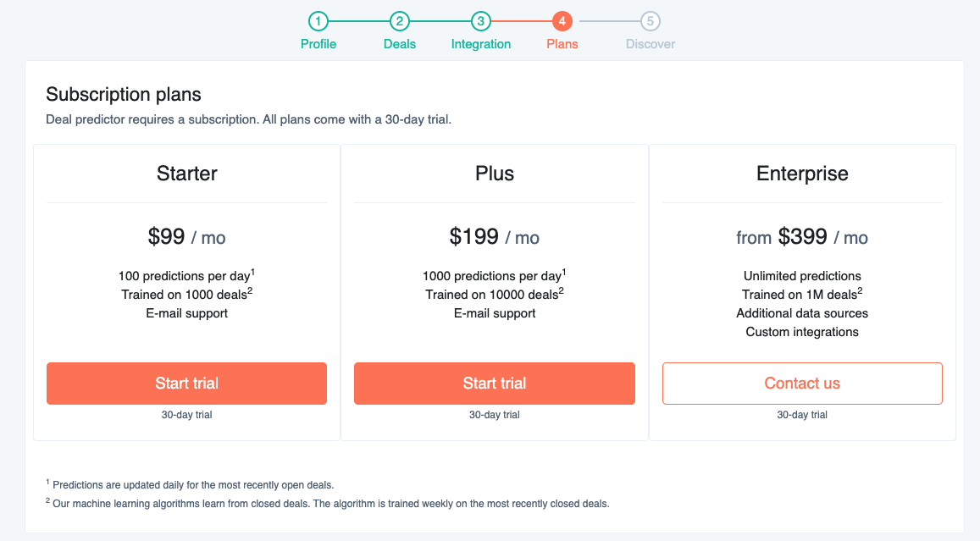This screenshot has height=541, width=980.
Task: Go to the Profile step label
Action: click(318, 44)
